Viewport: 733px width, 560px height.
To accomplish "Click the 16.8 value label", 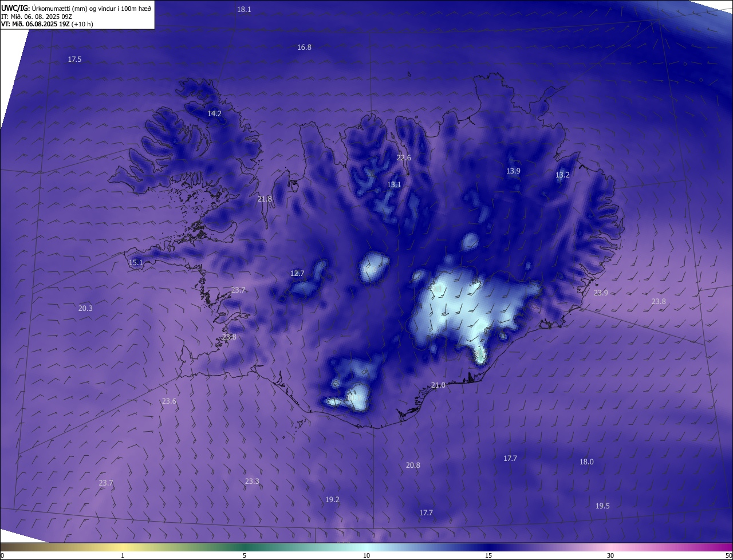I will click(x=304, y=48).
